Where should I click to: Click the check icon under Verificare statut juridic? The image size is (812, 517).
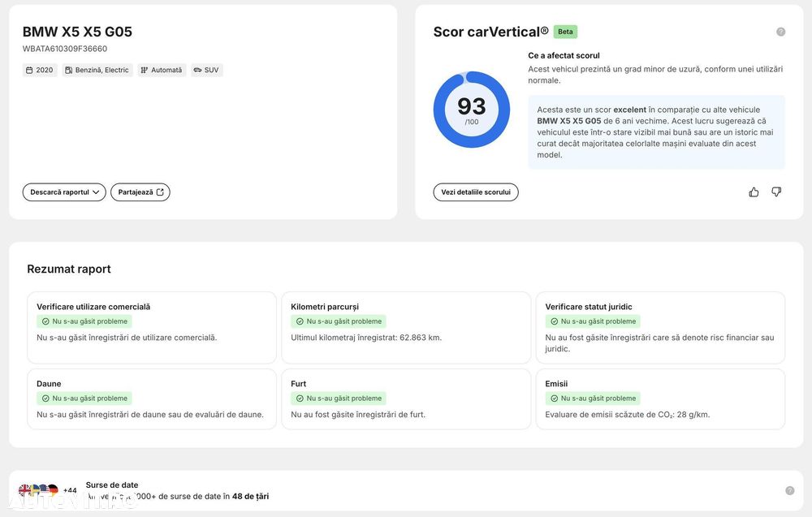pyautogui.click(x=554, y=321)
